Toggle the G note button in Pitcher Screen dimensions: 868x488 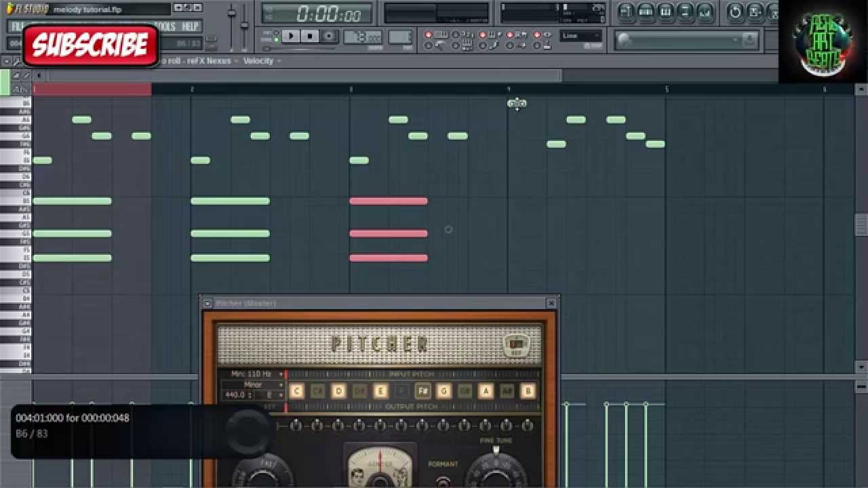pyautogui.click(x=443, y=391)
